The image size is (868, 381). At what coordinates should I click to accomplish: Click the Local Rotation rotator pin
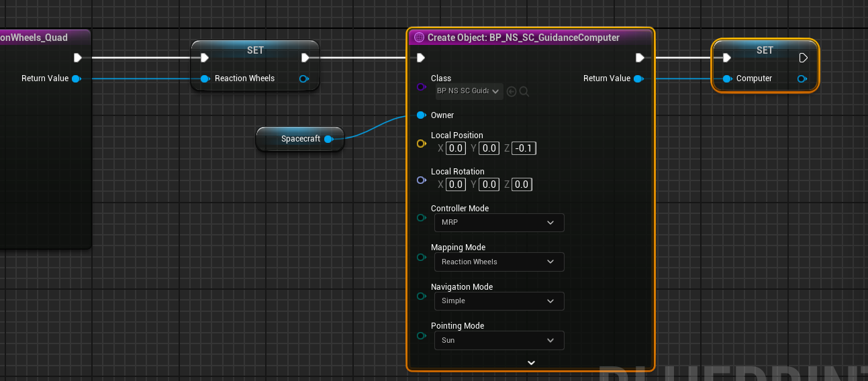[x=421, y=180]
